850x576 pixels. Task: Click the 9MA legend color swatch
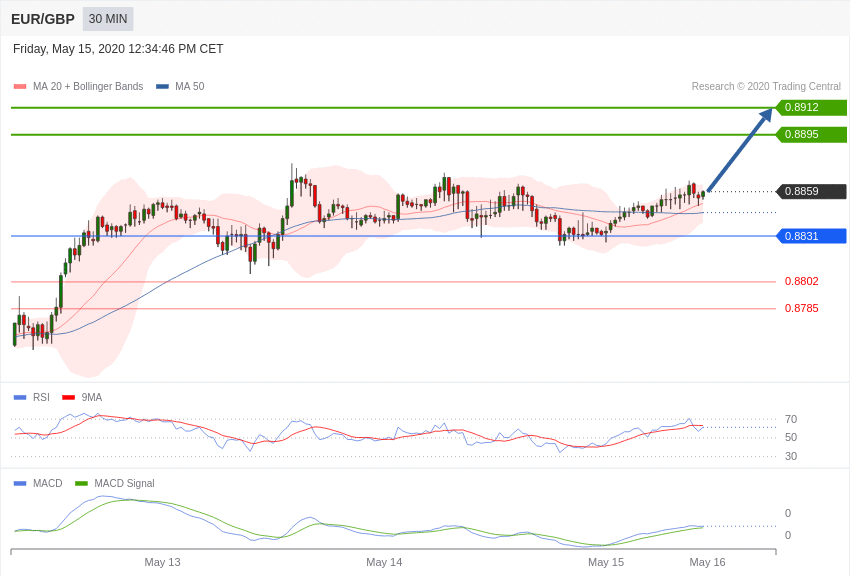click(68, 398)
